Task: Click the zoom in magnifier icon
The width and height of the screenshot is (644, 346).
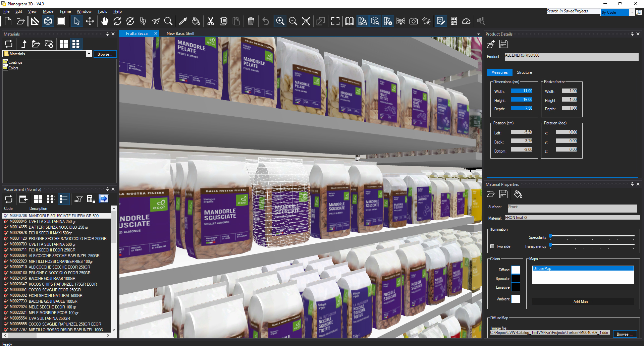Action: coord(280,21)
